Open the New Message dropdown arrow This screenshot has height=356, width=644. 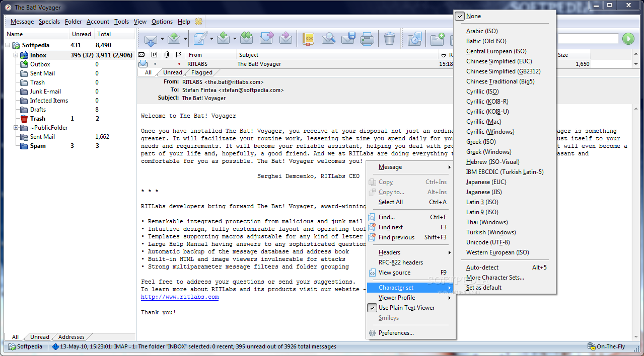click(x=211, y=39)
